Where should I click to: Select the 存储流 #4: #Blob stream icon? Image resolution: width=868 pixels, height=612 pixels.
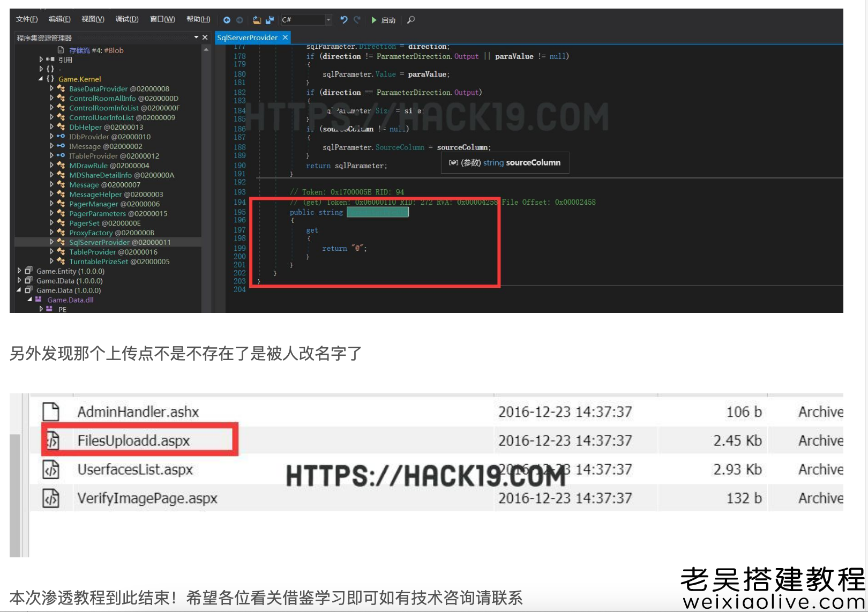(61, 50)
